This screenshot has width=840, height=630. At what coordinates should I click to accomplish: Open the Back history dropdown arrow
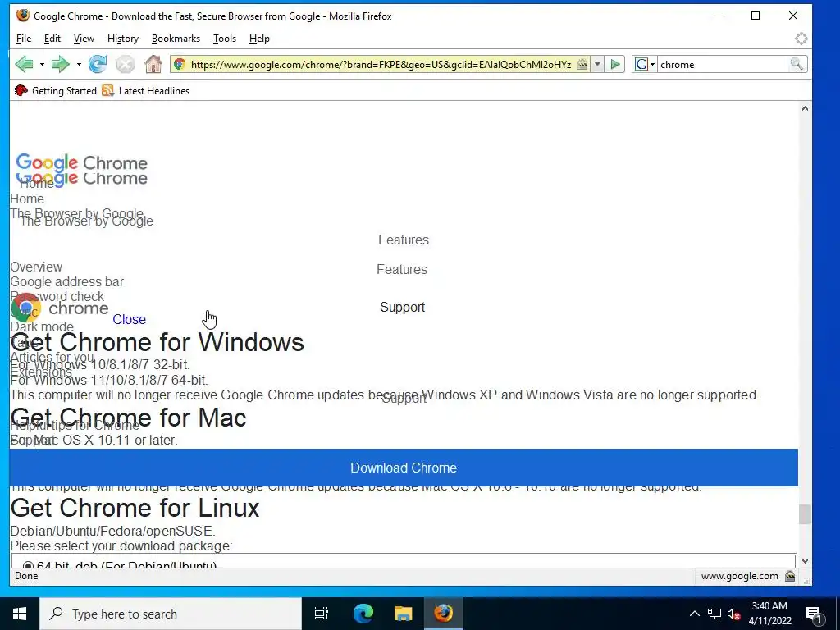click(x=42, y=64)
